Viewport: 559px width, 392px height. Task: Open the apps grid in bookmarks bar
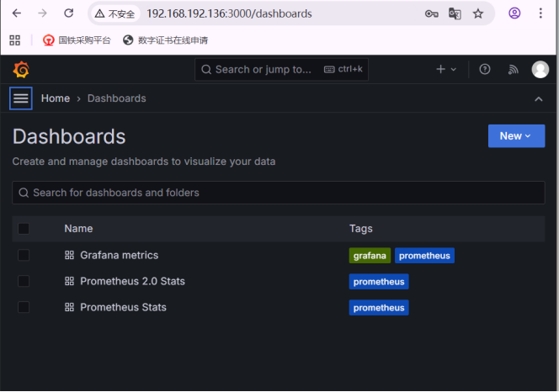[14, 40]
